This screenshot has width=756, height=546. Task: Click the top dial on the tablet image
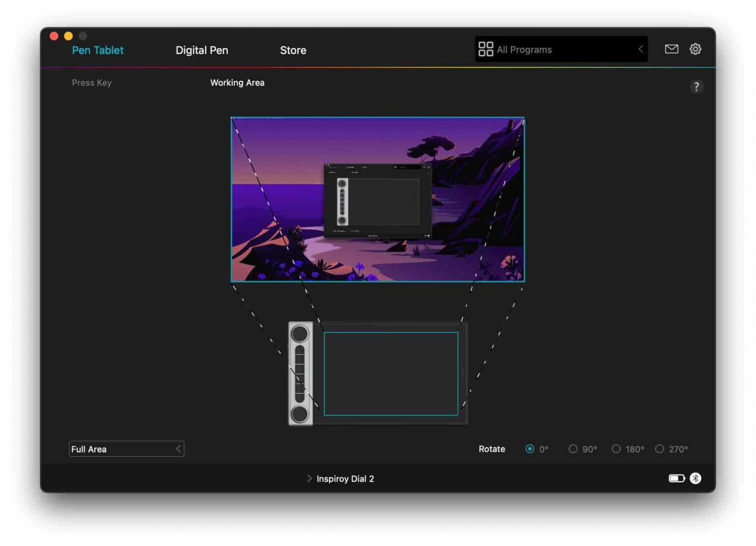[x=300, y=334]
